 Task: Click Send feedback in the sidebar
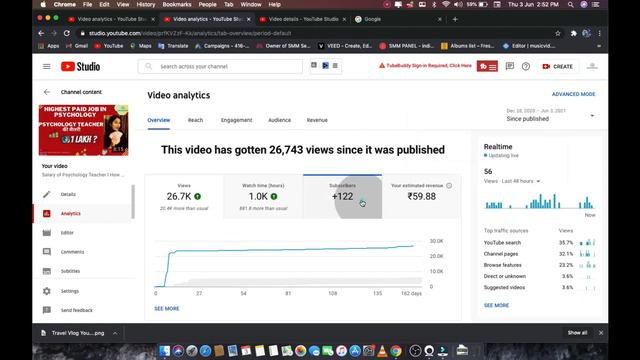coord(76,310)
